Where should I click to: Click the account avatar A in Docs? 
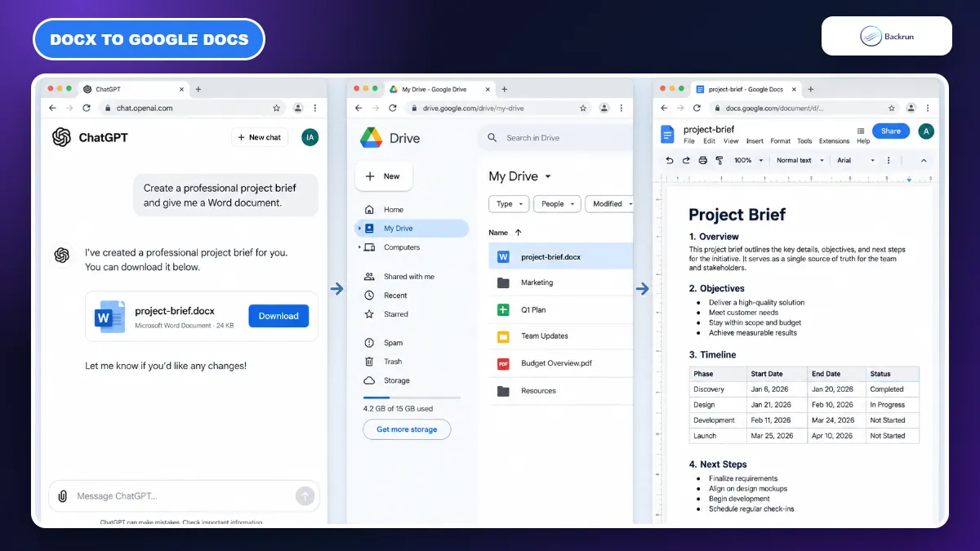click(926, 131)
